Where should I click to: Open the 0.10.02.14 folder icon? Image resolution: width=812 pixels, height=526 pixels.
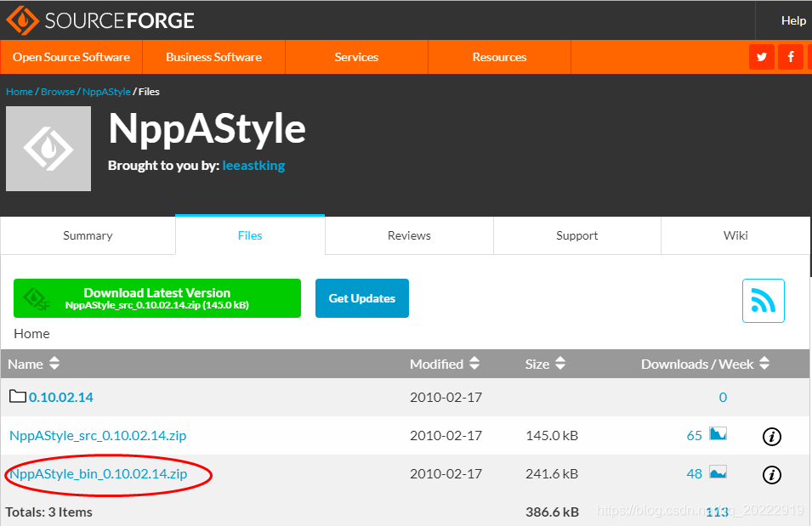click(x=18, y=397)
